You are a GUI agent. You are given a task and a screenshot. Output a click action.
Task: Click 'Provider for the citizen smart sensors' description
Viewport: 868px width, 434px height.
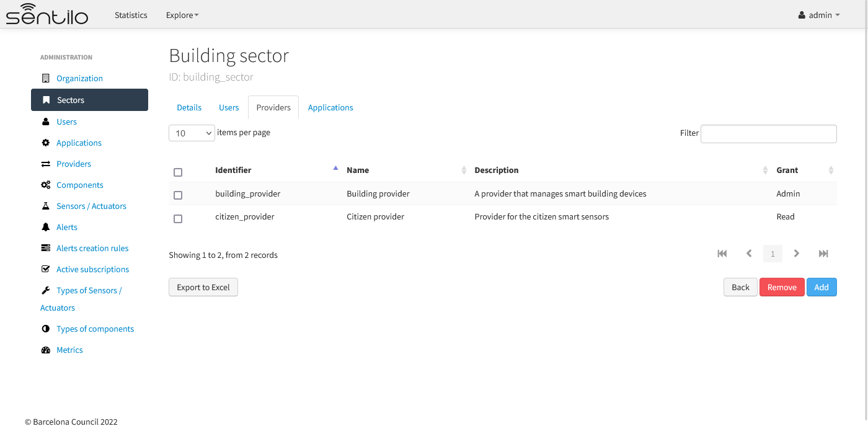pos(542,216)
